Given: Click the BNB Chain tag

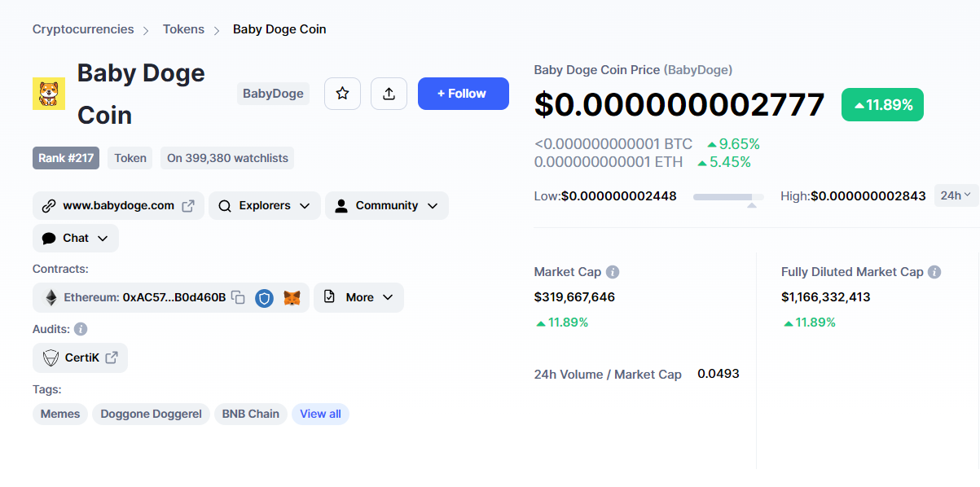Looking at the screenshot, I should (251, 414).
